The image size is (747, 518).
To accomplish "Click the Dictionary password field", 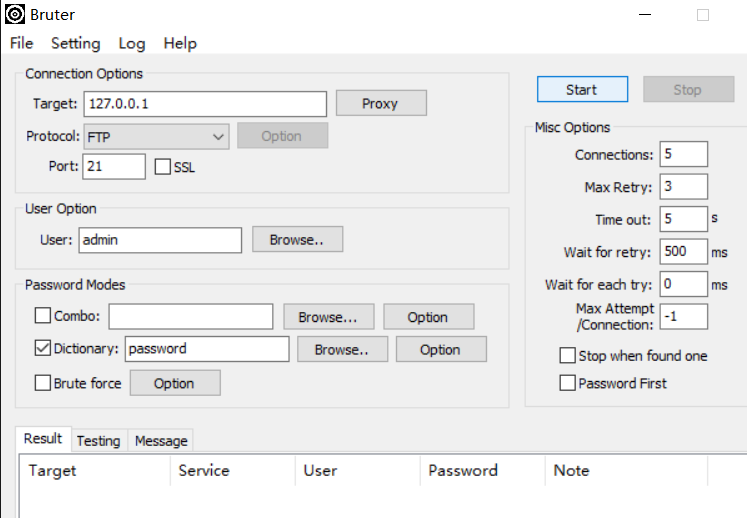I will pos(207,349).
